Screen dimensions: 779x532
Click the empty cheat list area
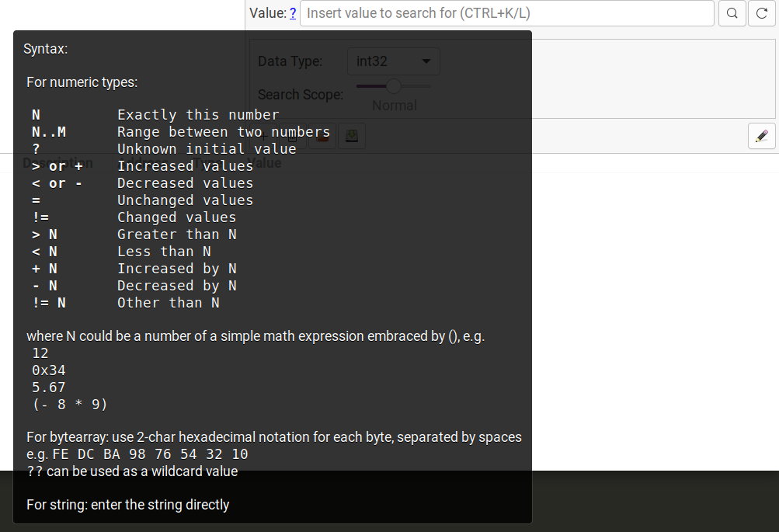coord(652,311)
